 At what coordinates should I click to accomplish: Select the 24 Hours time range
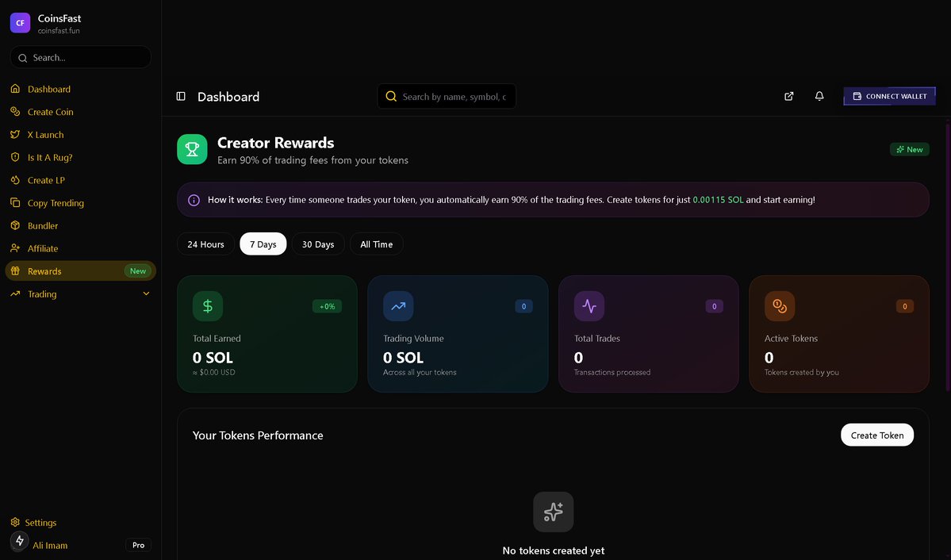point(205,244)
